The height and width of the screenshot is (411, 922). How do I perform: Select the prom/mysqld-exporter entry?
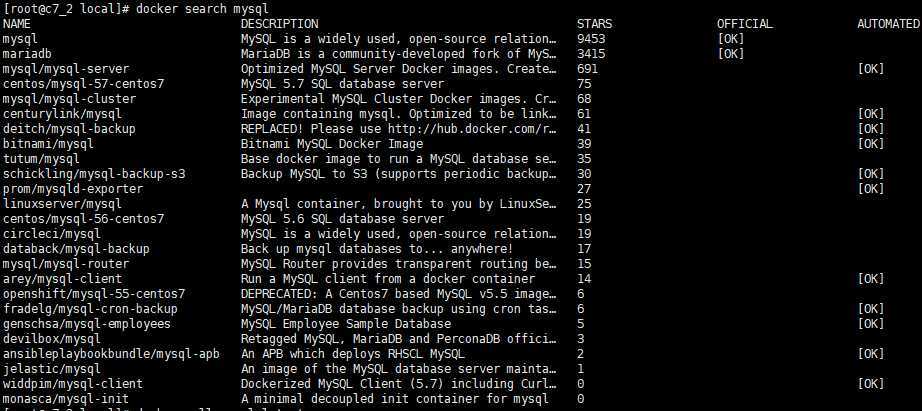pyautogui.click(x=73, y=189)
